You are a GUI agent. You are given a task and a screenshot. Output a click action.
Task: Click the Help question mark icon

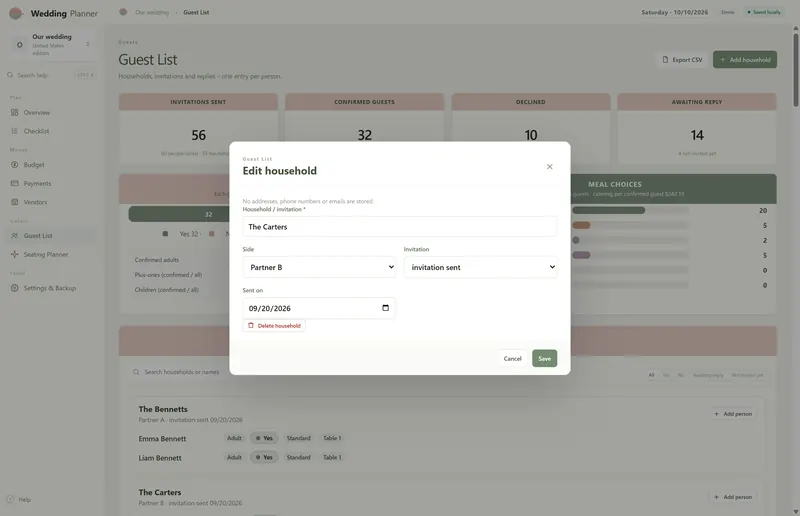coord(10,499)
